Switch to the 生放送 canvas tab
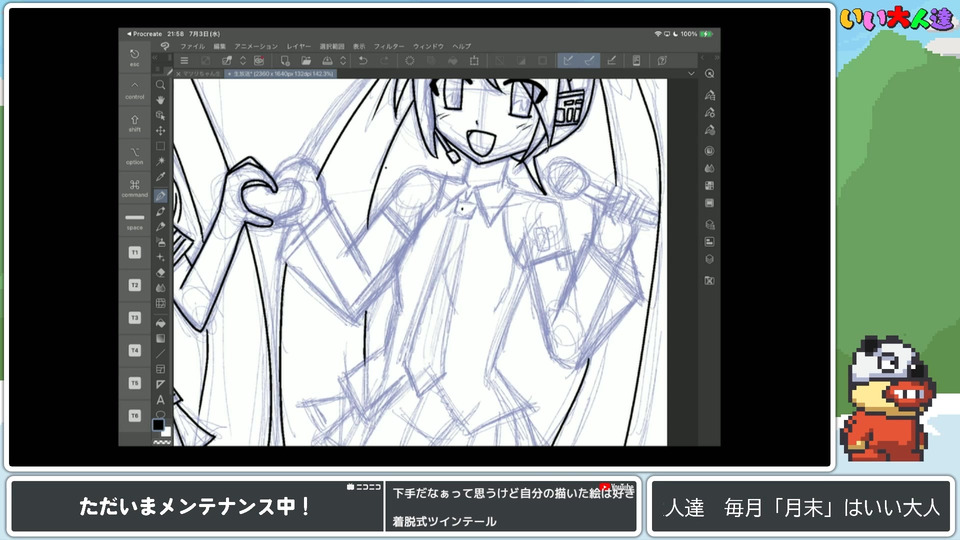The image size is (960, 540). click(x=281, y=73)
